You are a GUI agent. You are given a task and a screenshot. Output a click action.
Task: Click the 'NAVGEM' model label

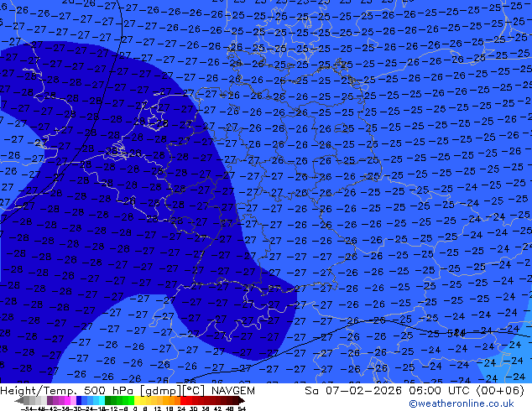(232, 391)
